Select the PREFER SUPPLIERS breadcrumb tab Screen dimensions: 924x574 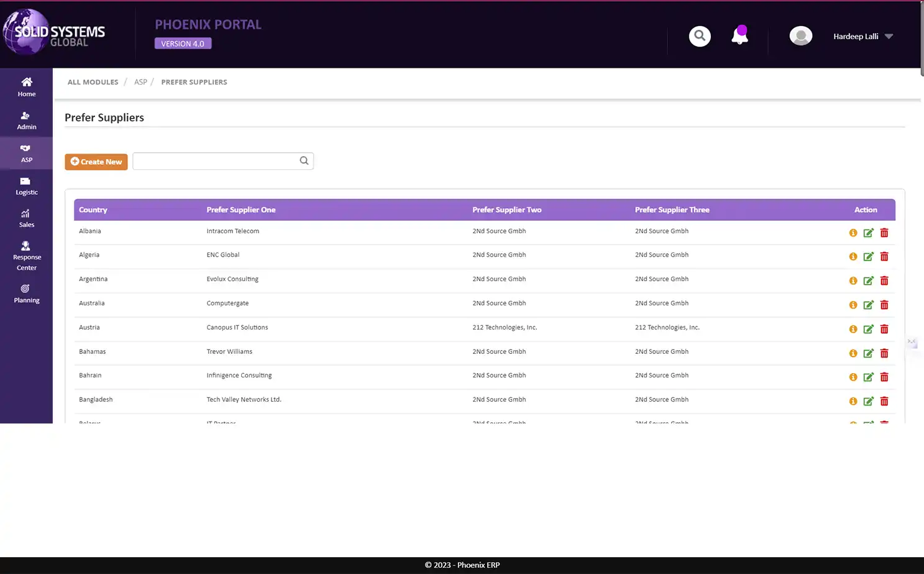194,81
